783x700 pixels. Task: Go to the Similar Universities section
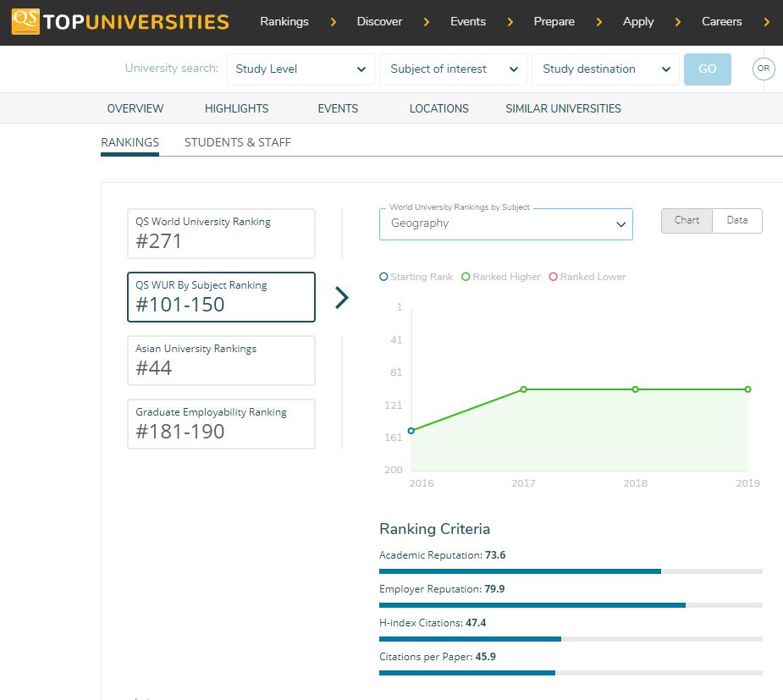pos(563,108)
